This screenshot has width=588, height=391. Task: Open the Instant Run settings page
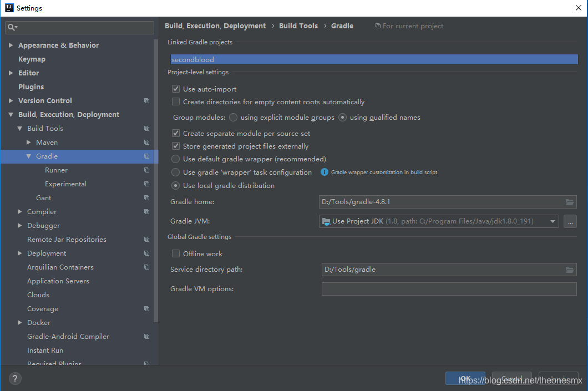tap(45, 351)
